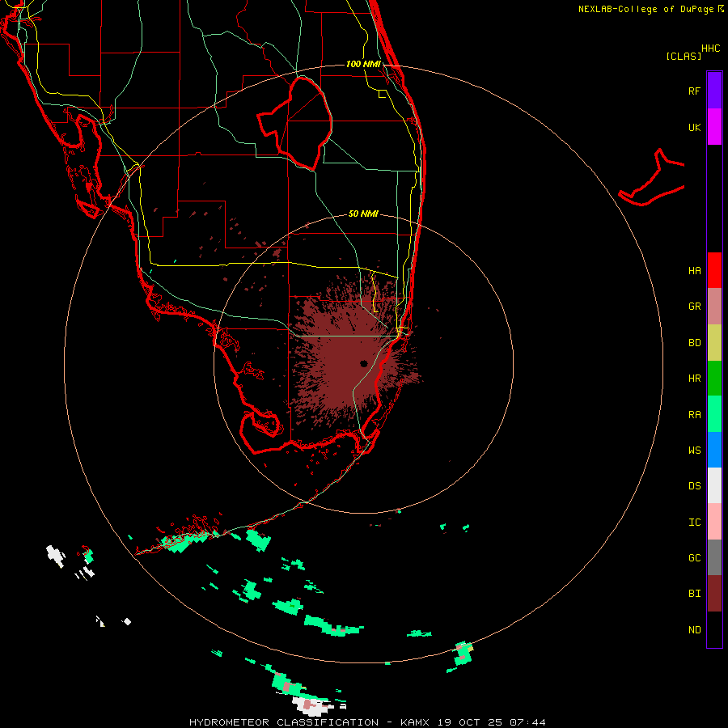The height and width of the screenshot is (728, 728).
Task: Click the purple RF color swatch
Action: pos(714,91)
